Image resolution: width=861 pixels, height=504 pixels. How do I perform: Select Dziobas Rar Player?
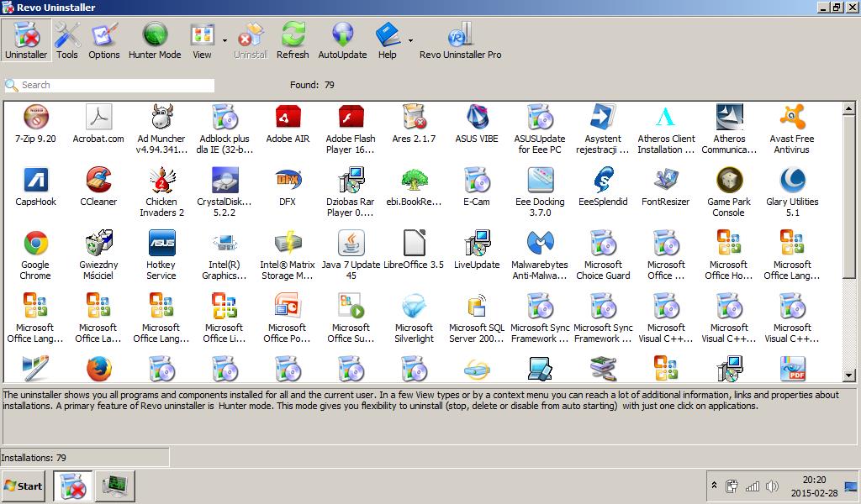click(351, 193)
